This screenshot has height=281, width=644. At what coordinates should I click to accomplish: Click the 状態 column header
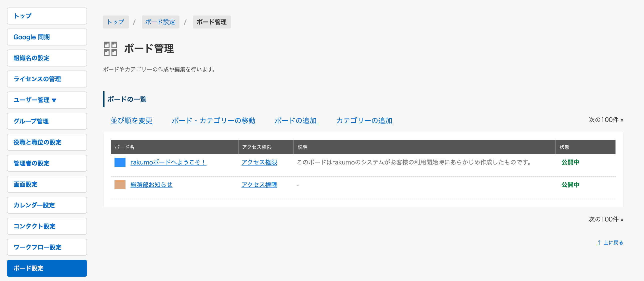click(x=586, y=147)
